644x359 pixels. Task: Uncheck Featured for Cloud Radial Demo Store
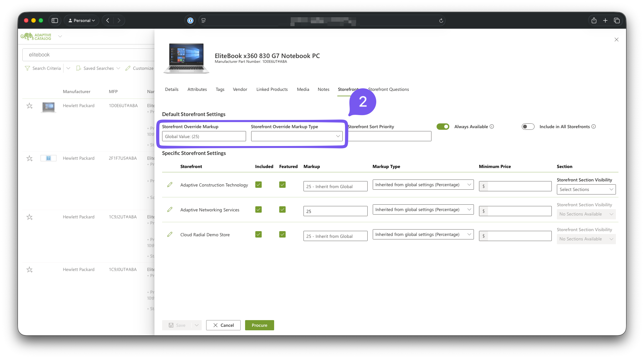[x=282, y=234]
